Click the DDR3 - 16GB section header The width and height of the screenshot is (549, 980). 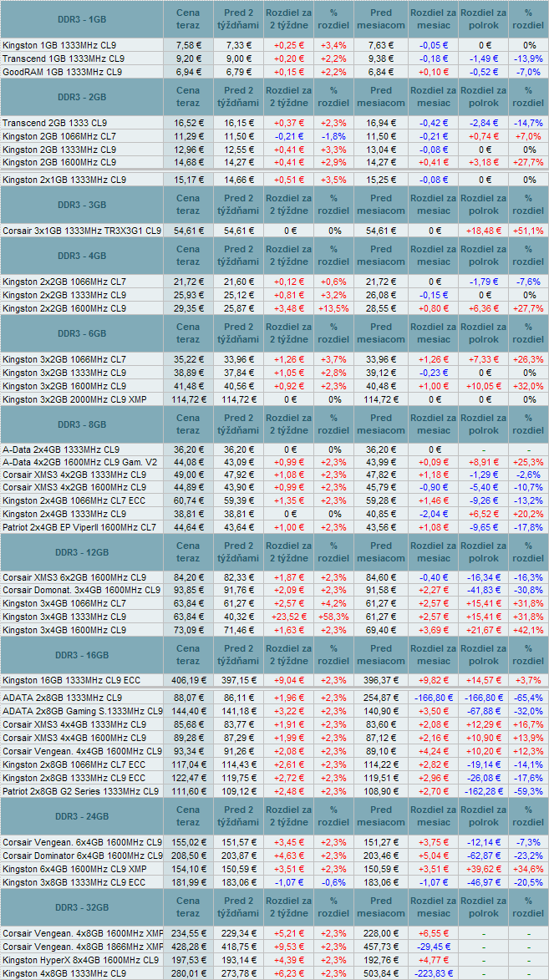point(82,655)
